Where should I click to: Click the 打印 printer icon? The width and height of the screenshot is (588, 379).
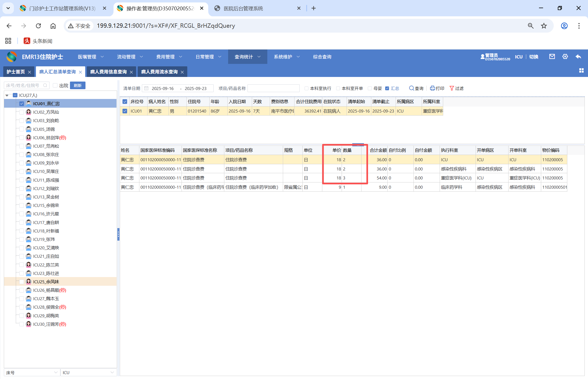(432, 88)
